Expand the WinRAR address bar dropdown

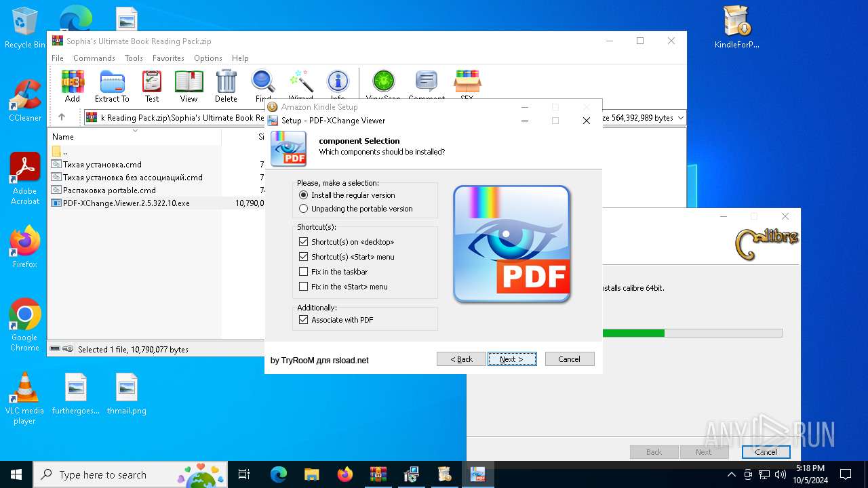click(680, 118)
